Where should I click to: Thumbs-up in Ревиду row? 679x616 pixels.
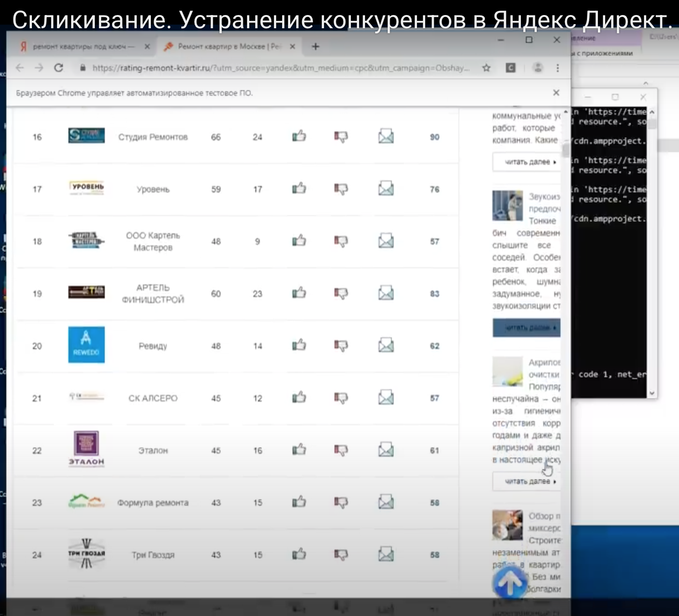coord(299,345)
